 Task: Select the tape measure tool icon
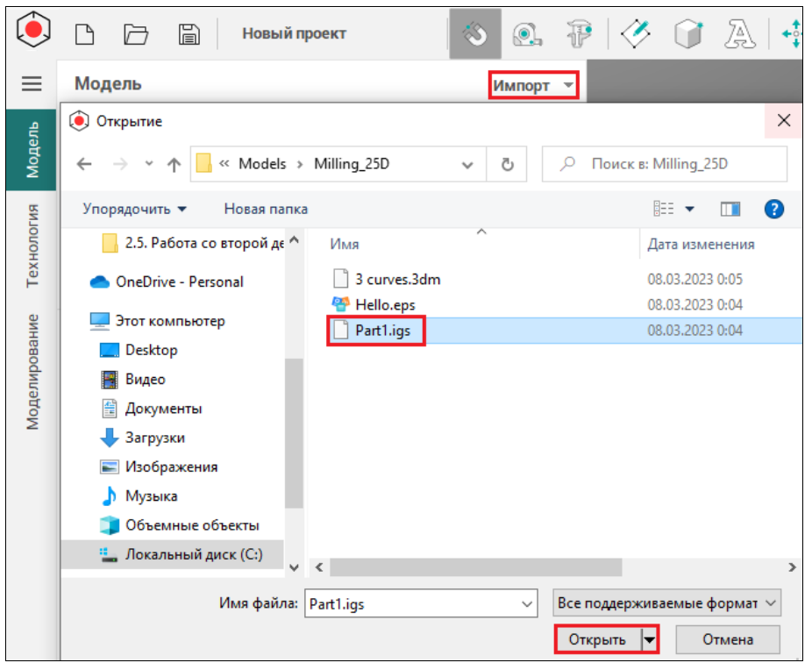pos(526,34)
